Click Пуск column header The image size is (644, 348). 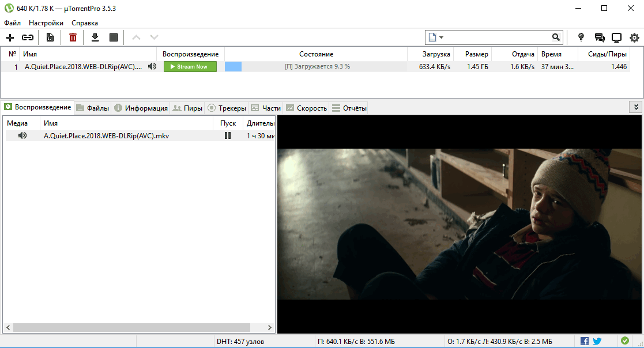click(228, 123)
